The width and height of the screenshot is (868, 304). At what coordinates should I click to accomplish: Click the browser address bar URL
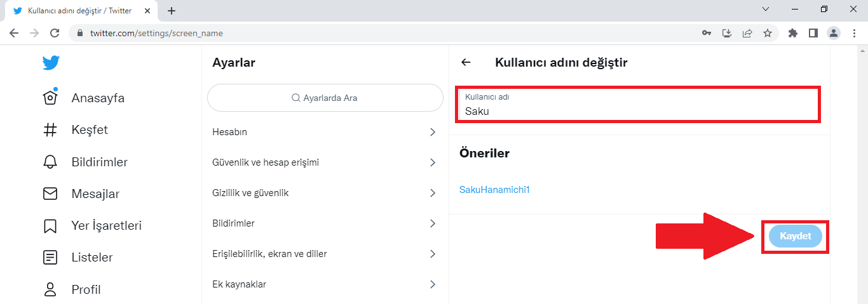[156, 33]
